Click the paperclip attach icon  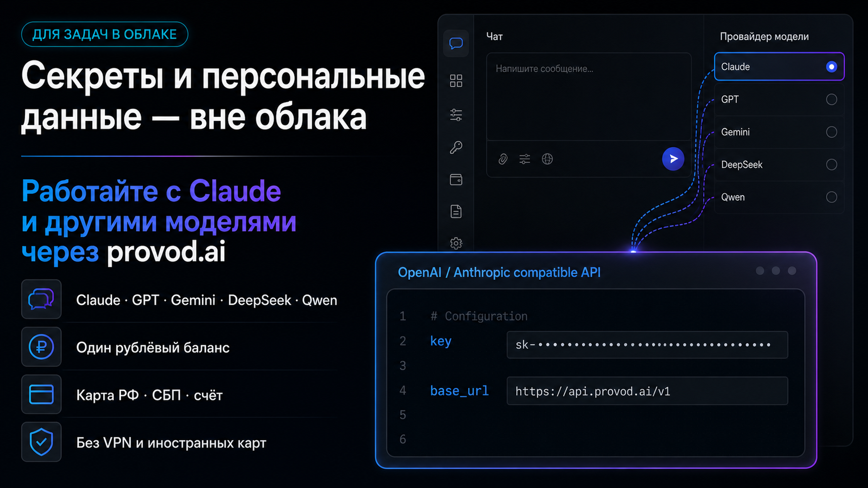[x=503, y=159]
